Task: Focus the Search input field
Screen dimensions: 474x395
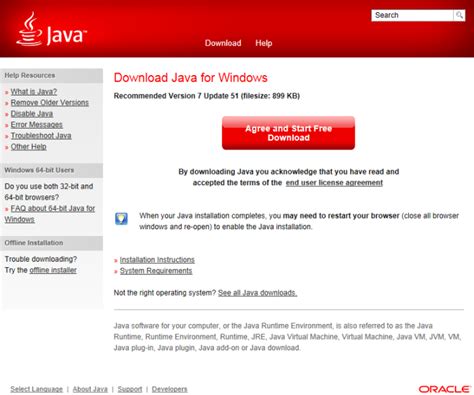Action: point(412,15)
